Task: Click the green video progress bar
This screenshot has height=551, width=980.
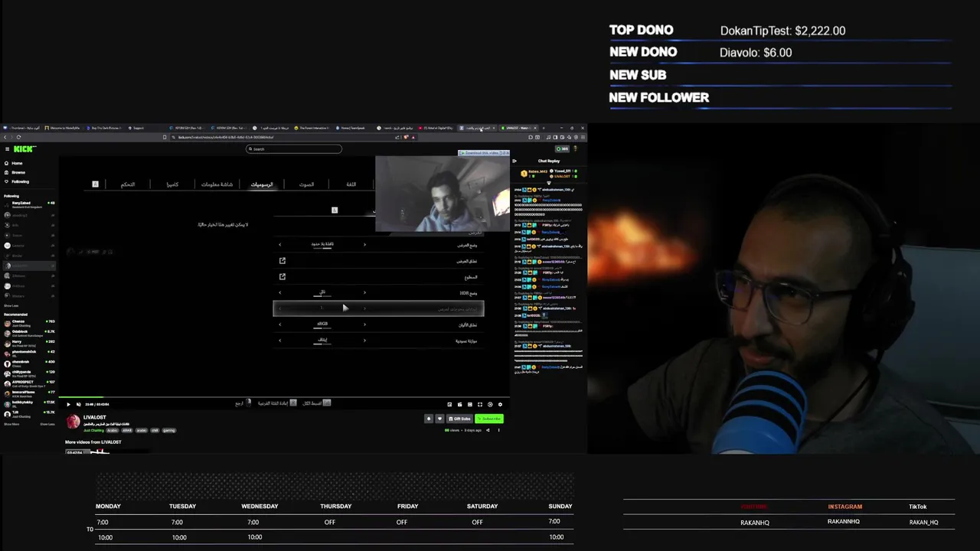Action: coord(80,397)
